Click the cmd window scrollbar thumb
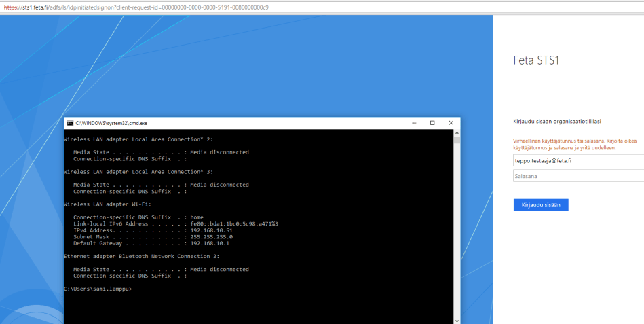644x324 pixels. point(457,141)
